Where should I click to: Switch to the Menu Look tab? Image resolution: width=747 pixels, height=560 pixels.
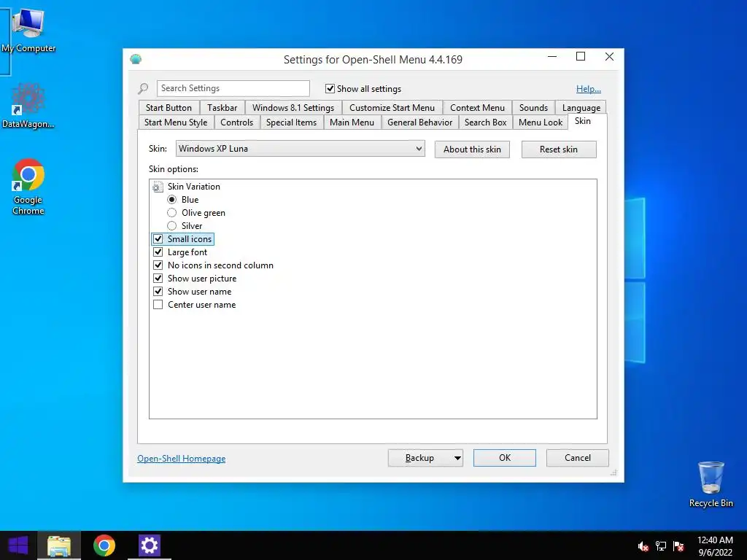pos(541,122)
